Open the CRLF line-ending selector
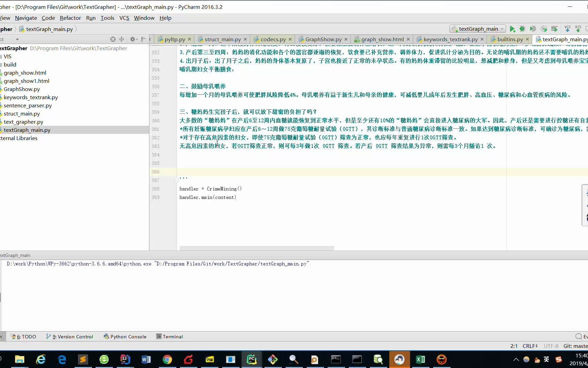588x368 pixels. tap(530, 346)
